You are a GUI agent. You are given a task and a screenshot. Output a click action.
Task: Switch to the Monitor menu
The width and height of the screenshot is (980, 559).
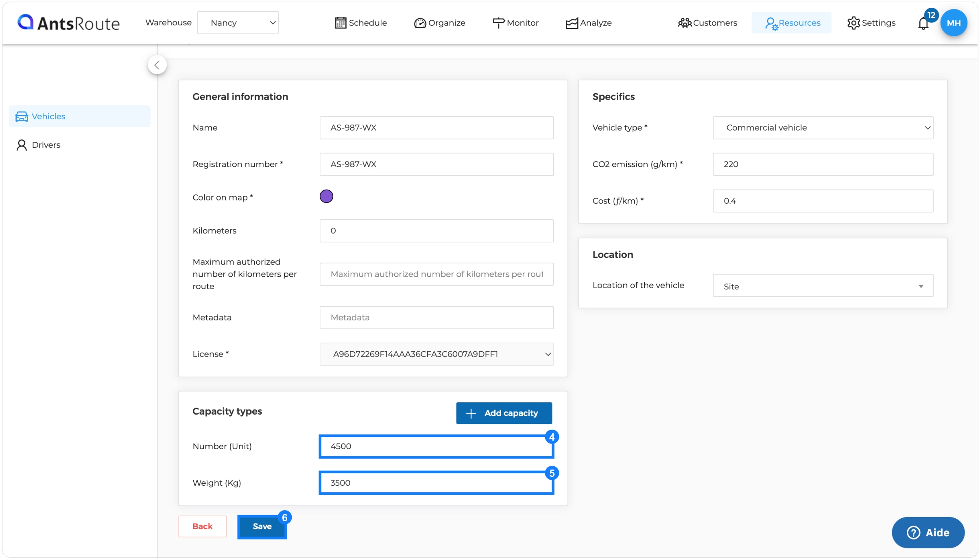515,23
